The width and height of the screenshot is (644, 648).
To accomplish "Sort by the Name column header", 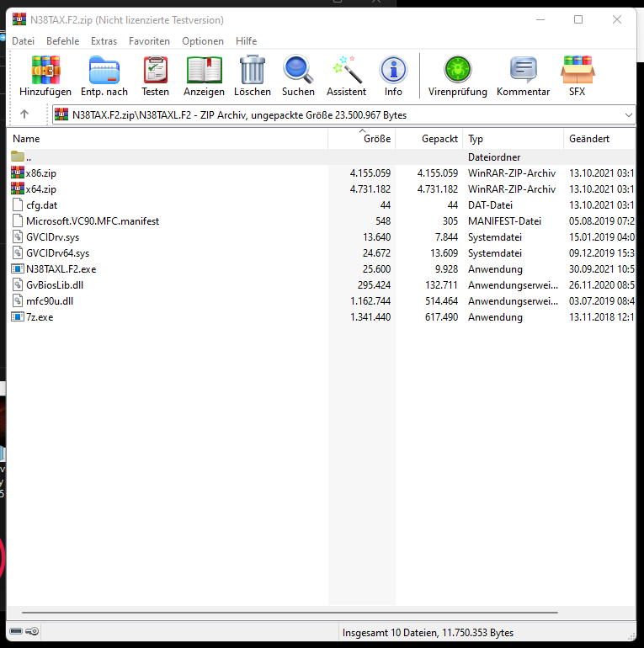I will (168, 139).
